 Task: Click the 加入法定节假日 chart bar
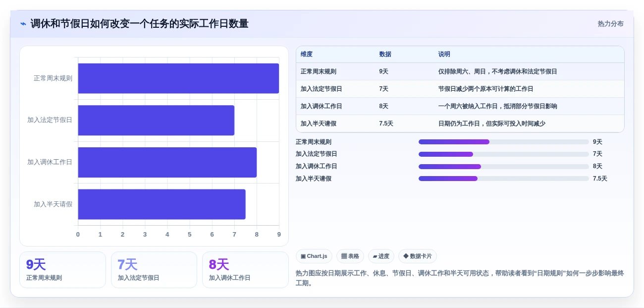[x=156, y=120]
